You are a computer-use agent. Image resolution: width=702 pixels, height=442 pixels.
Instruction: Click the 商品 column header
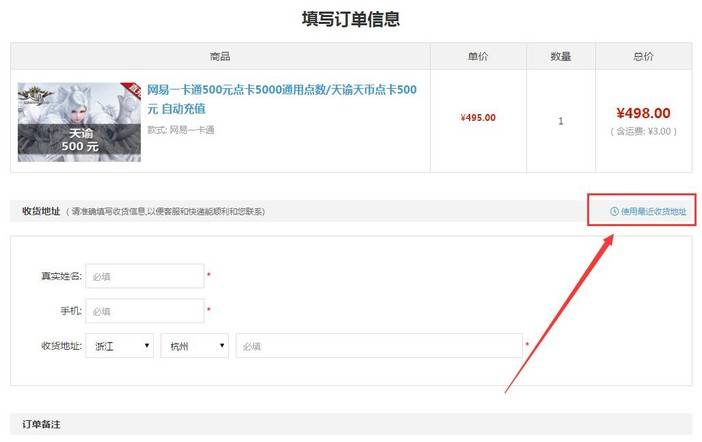click(220, 56)
